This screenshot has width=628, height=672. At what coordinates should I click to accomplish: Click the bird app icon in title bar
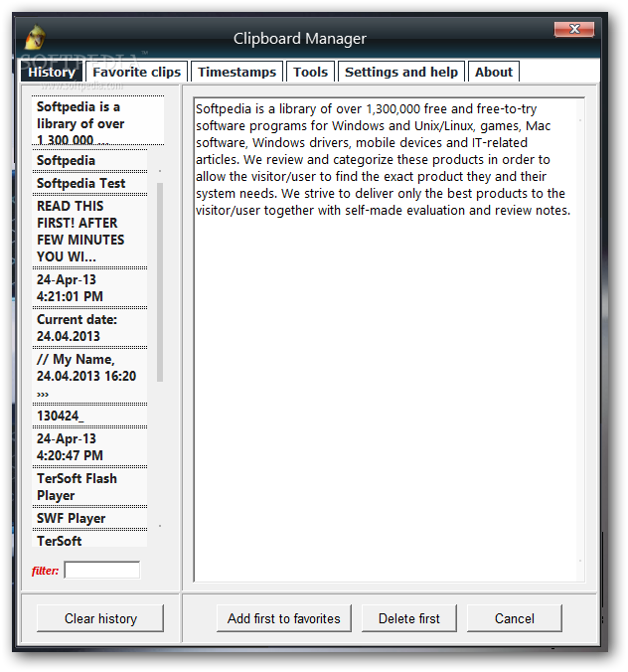click(35, 38)
